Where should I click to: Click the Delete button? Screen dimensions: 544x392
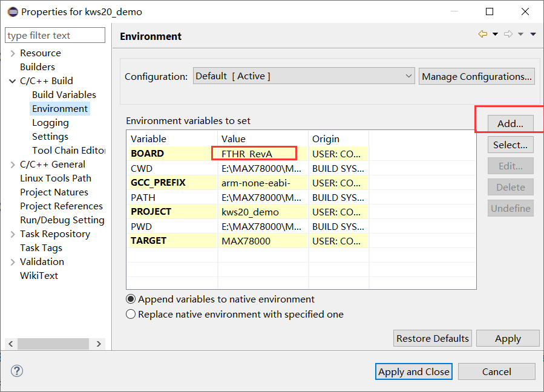[510, 188]
